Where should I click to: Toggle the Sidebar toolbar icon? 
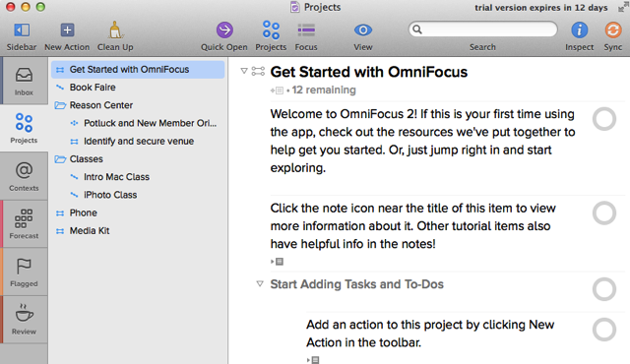tap(22, 30)
